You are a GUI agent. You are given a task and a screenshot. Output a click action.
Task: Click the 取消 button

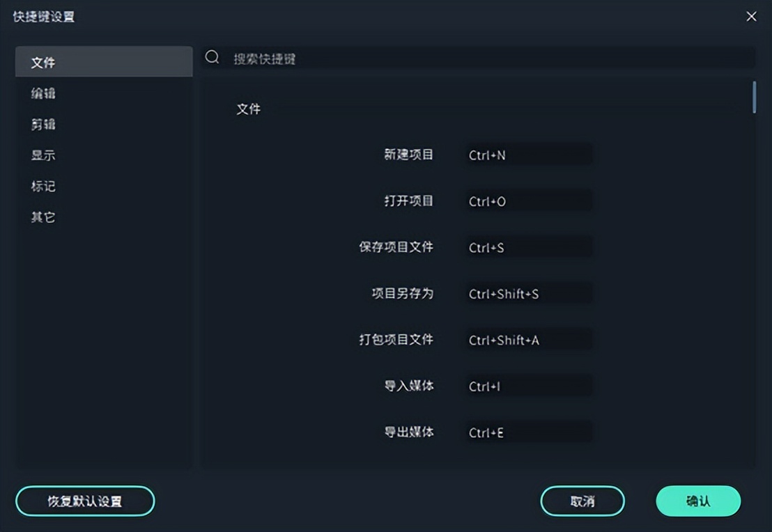[x=582, y=501]
